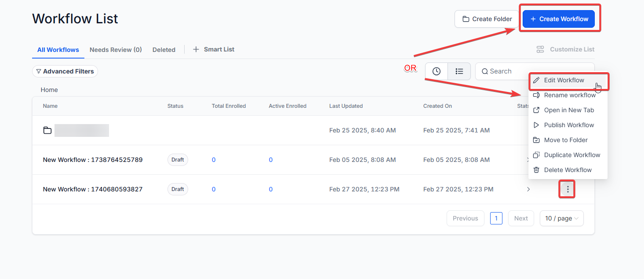The width and height of the screenshot is (644, 279).
Task: Switch to Needs Review tab
Action: click(x=116, y=50)
